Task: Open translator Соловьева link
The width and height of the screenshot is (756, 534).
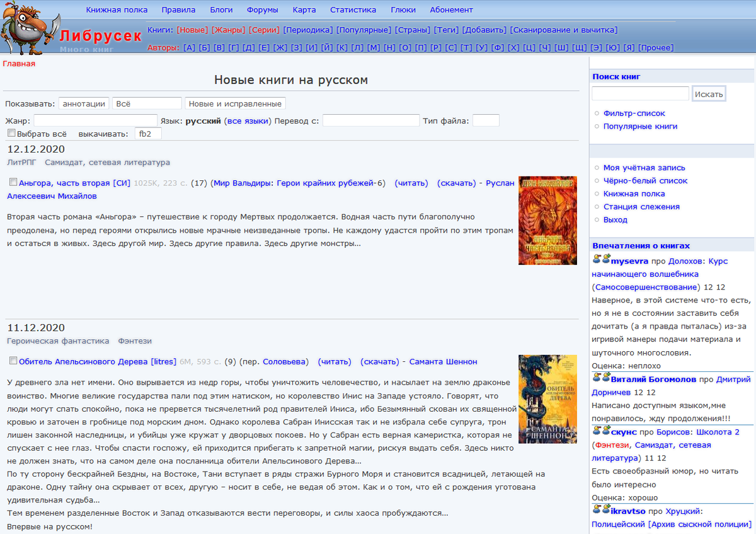Action: (283, 362)
